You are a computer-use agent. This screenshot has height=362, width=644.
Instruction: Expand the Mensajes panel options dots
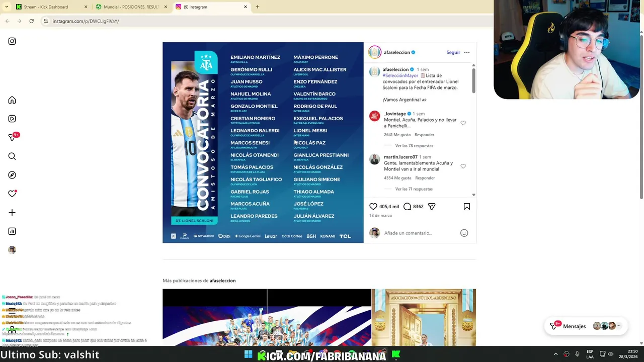click(619, 326)
